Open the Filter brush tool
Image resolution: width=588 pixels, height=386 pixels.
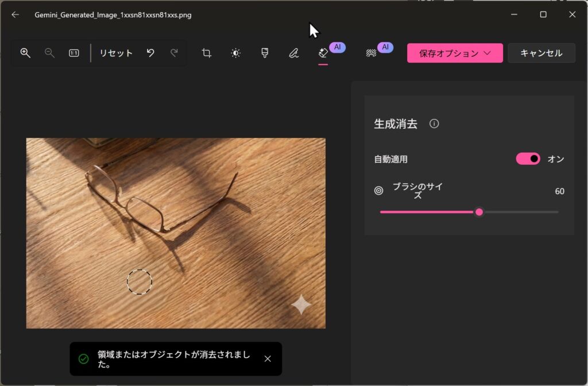264,53
